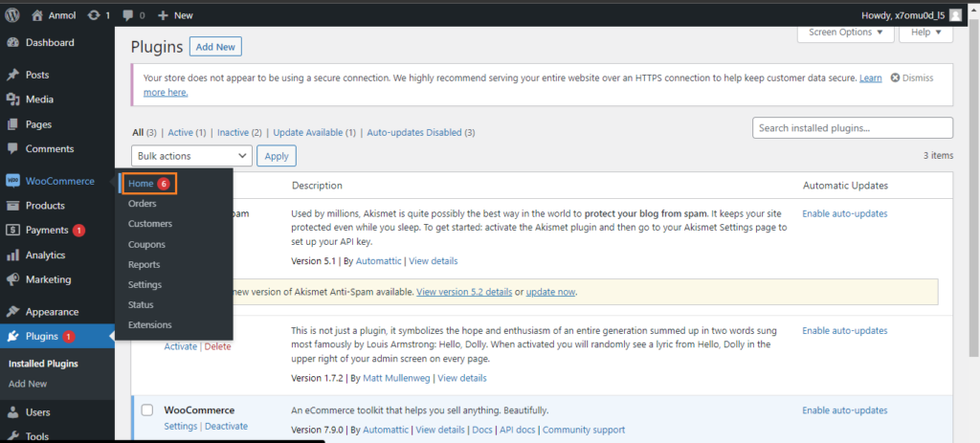Enable auto-updates for WooCommerce row
Viewport: 980px width, 443px height.
844,410
